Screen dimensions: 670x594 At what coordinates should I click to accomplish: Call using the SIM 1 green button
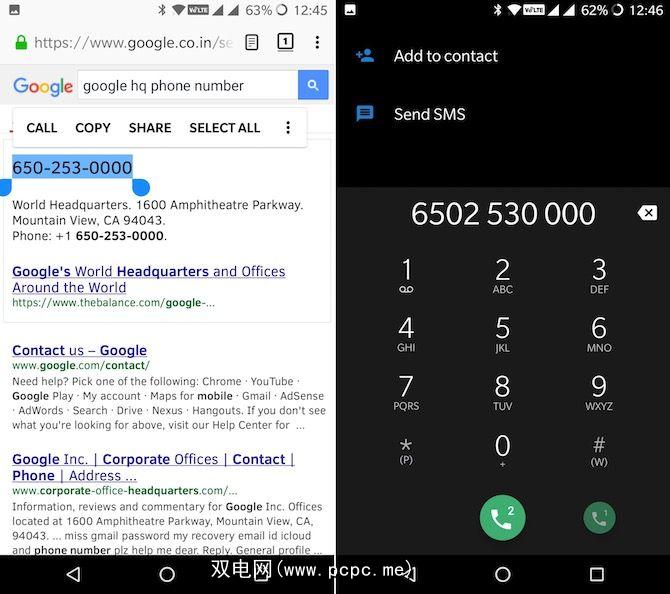pos(599,518)
